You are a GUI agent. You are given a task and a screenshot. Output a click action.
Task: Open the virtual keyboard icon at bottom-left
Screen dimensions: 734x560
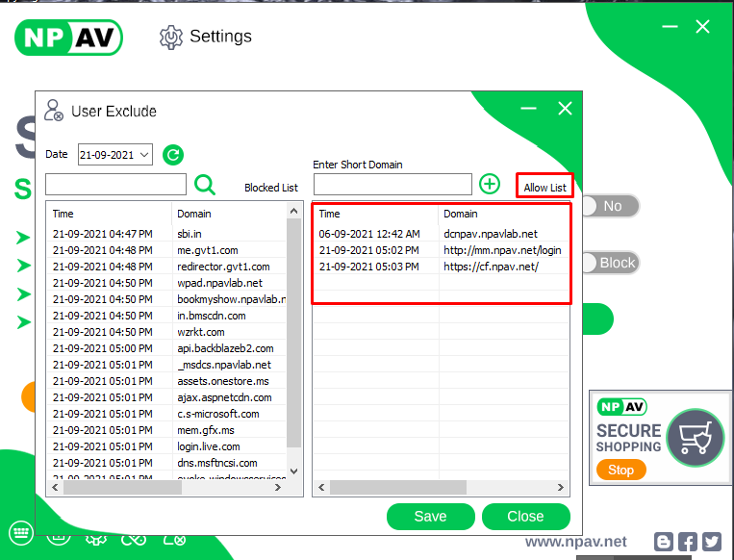(21, 533)
